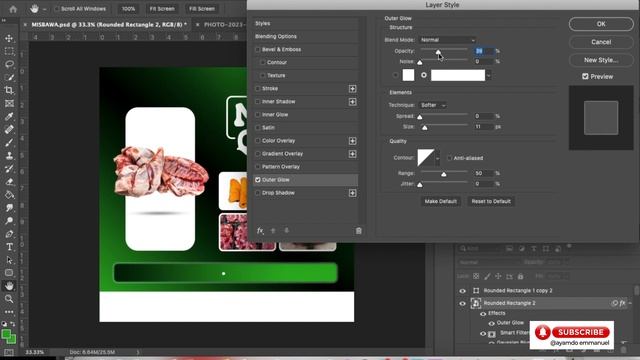Hide the Rounded Rectangle 1 copy 2 layer

[x=462, y=291]
